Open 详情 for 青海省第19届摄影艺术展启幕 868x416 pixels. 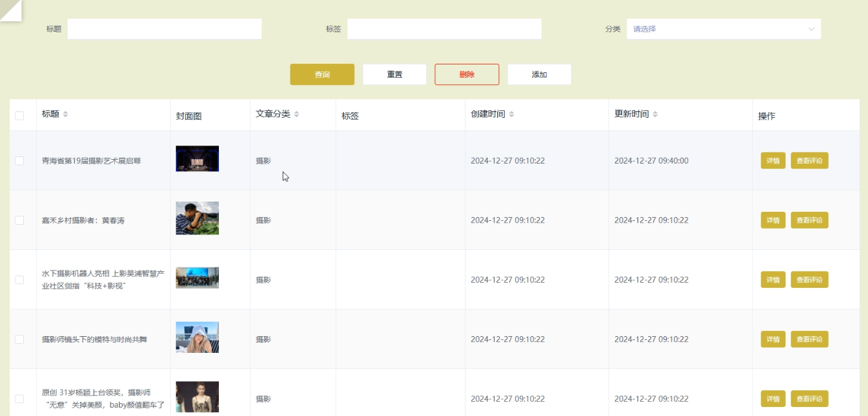[x=773, y=161]
